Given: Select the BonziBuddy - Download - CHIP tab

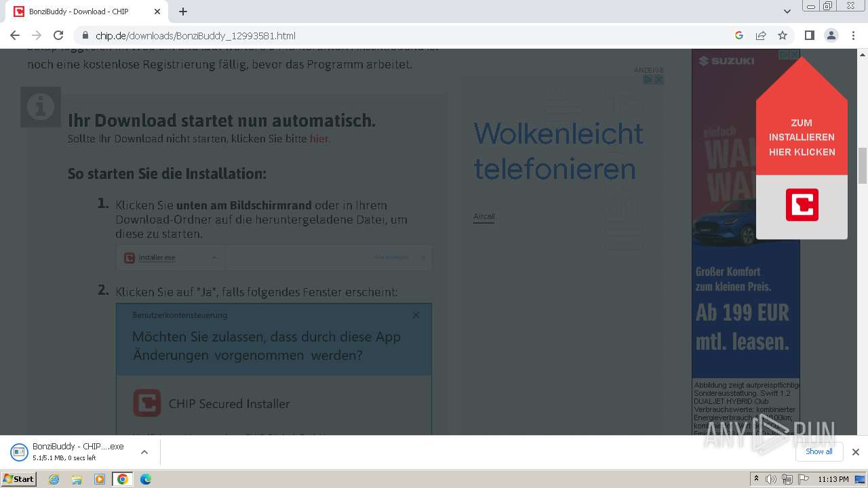Looking at the screenshot, I should pos(88,12).
